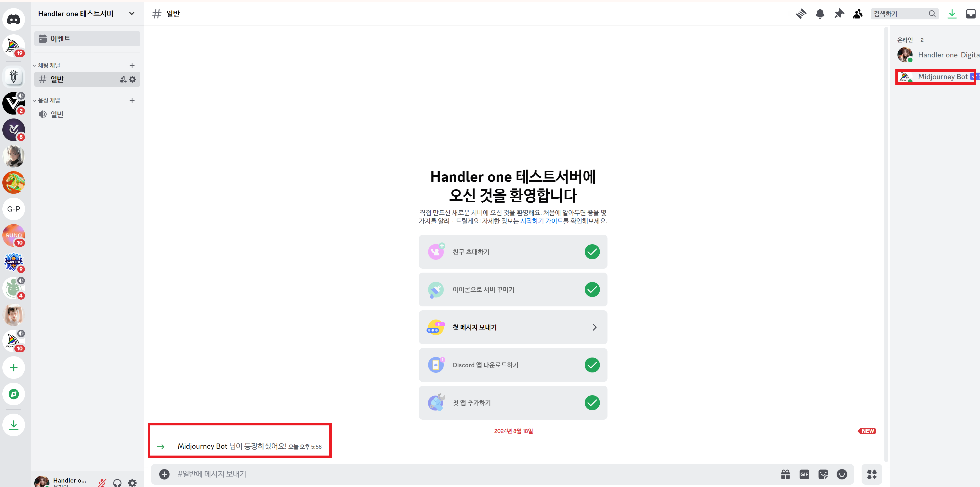Create a channel in 채팅 채널
The width and height of the screenshot is (980, 487).
pyautogui.click(x=132, y=66)
